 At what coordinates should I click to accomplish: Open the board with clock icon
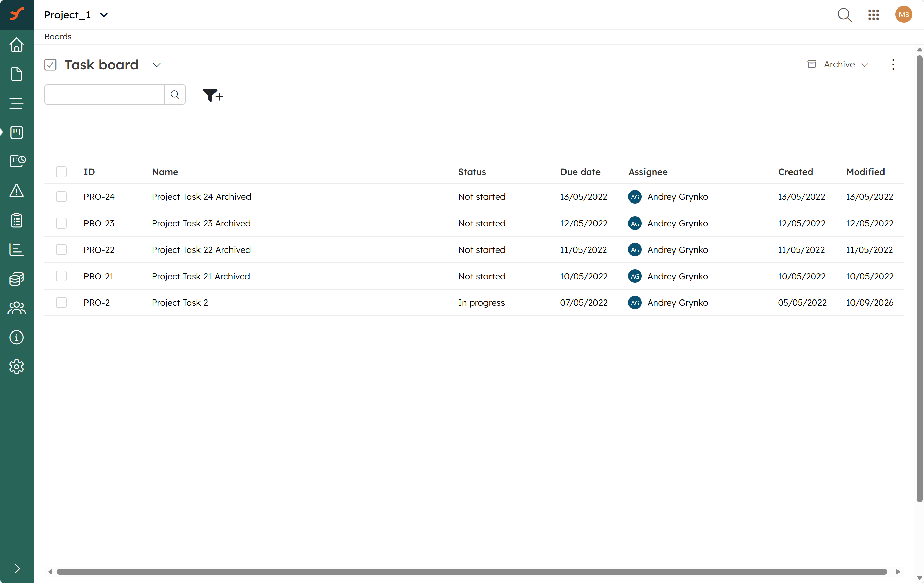pyautogui.click(x=17, y=161)
